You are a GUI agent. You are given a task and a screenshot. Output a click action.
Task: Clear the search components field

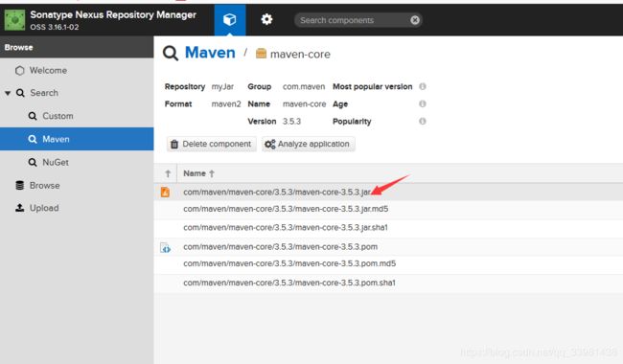(415, 20)
